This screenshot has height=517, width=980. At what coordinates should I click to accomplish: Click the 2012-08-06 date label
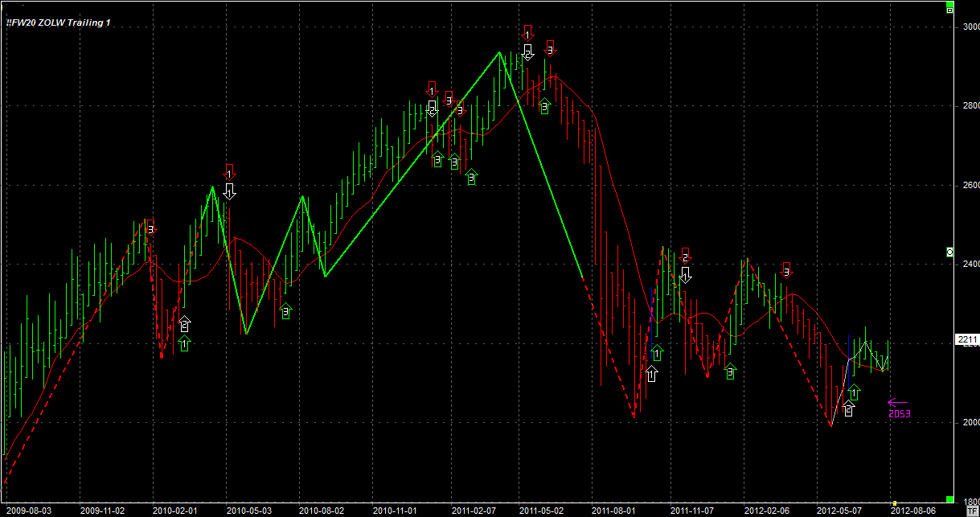[x=915, y=511]
